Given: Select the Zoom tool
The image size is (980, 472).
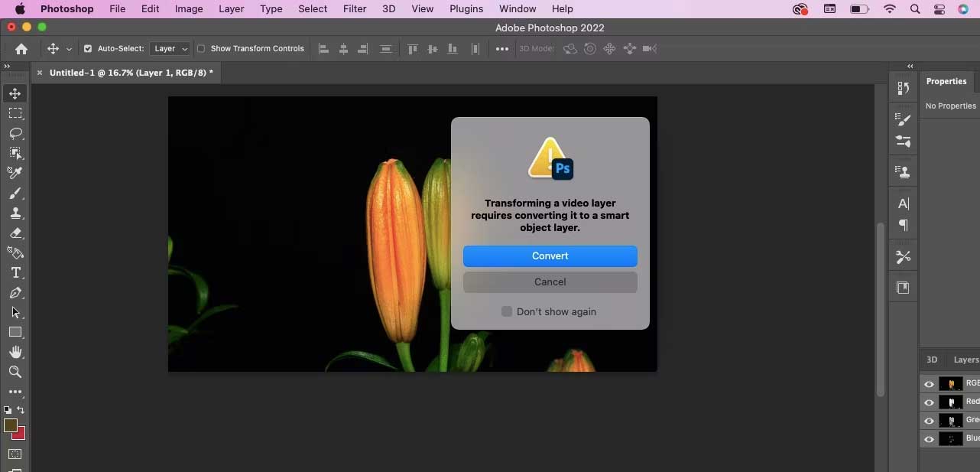Looking at the screenshot, I should tap(15, 372).
